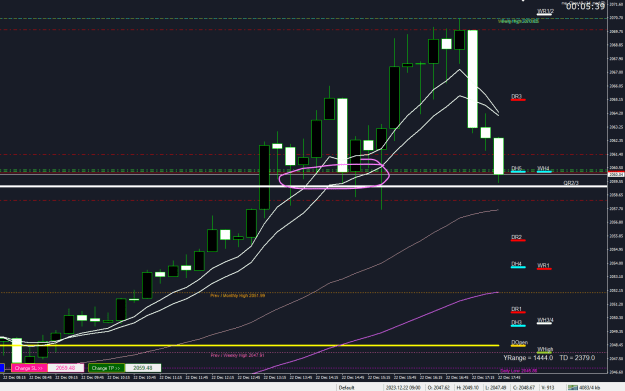The height and width of the screenshot is (391, 625).
Task: Click the QR2/3 label on white line
Action: pyautogui.click(x=570, y=183)
